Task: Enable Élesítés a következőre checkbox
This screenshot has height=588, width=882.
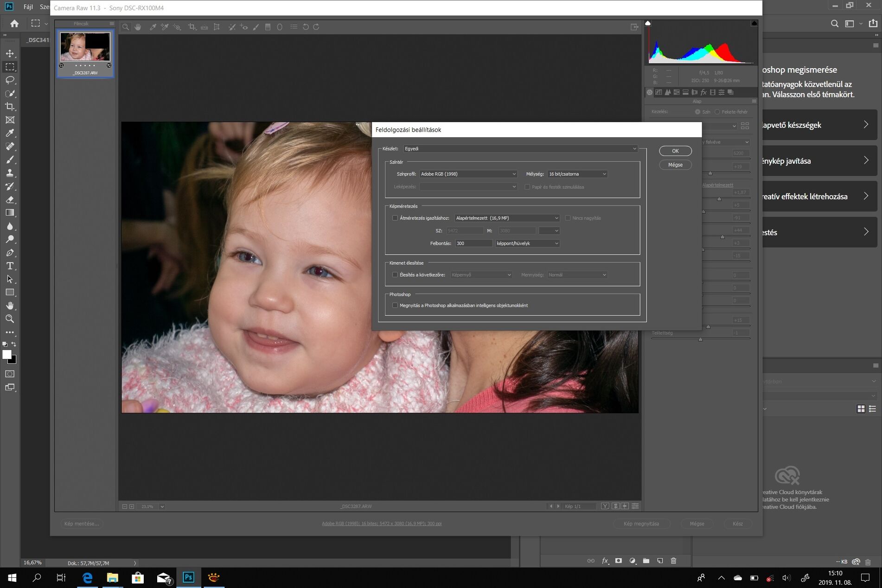Action: (x=395, y=275)
